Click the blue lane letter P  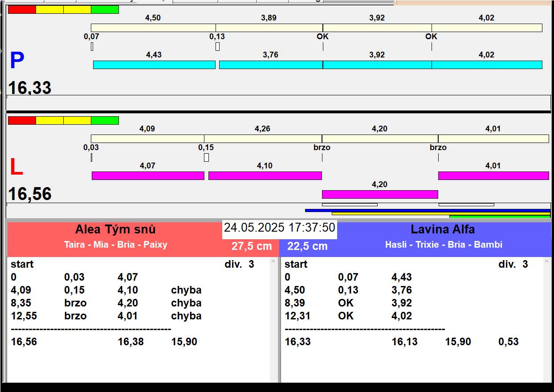click(16, 61)
